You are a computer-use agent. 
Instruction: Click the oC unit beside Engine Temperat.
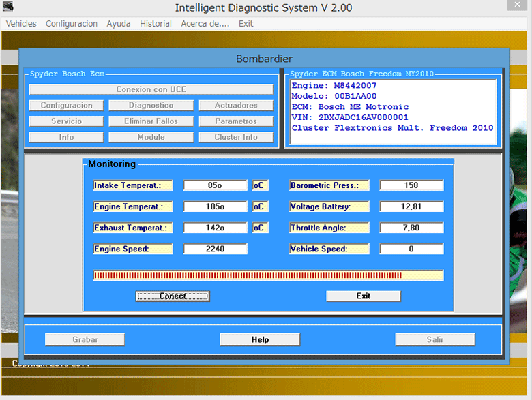[x=261, y=206]
